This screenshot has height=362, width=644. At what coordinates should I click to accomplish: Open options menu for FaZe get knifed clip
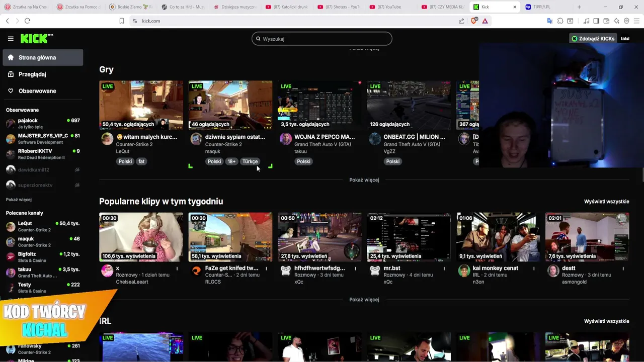266,268
